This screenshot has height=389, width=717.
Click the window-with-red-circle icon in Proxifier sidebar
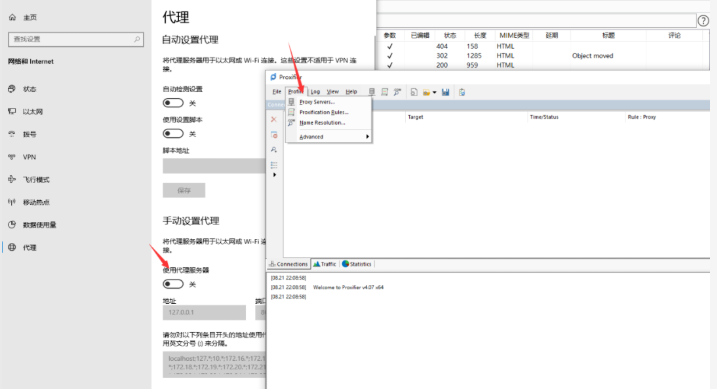pos(274,134)
